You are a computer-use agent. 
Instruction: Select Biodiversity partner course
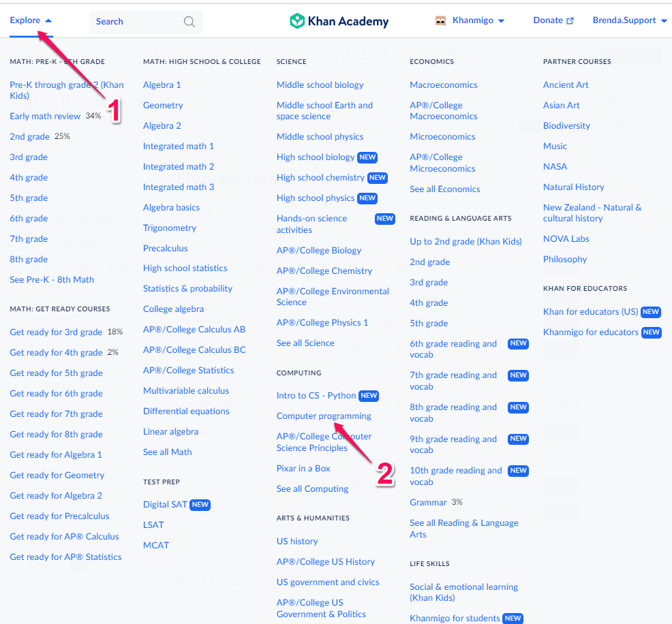click(566, 126)
